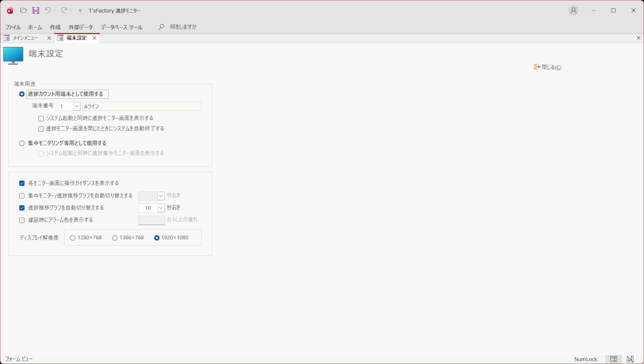
Task: Open the 外部データ ribbon tab
Action: pyautogui.click(x=80, y=27)
